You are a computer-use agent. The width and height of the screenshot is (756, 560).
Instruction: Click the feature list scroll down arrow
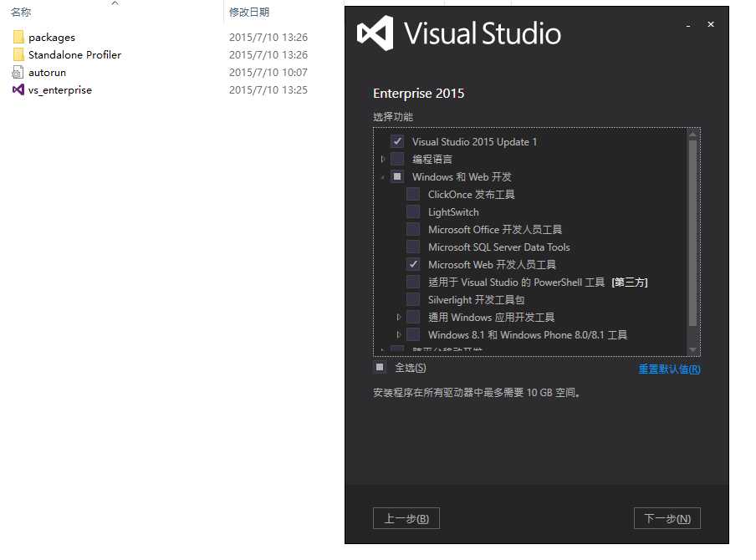click(692, 350)
